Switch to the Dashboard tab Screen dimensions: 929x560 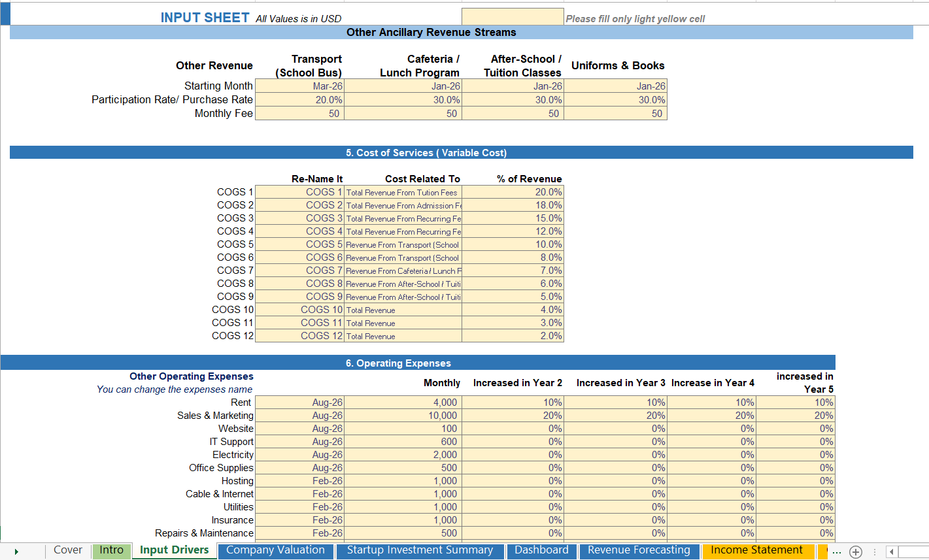pos(542,551)
